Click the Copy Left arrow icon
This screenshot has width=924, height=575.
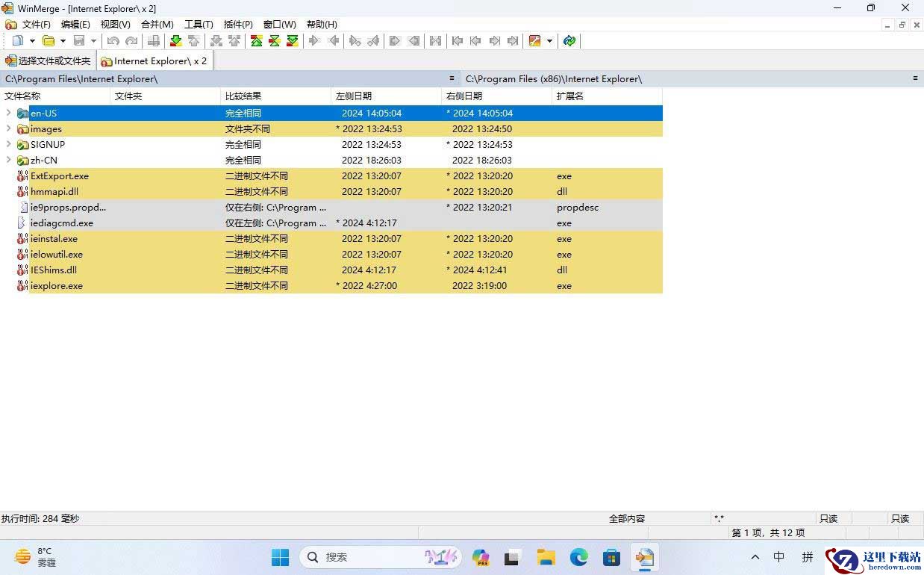point(334,41)
